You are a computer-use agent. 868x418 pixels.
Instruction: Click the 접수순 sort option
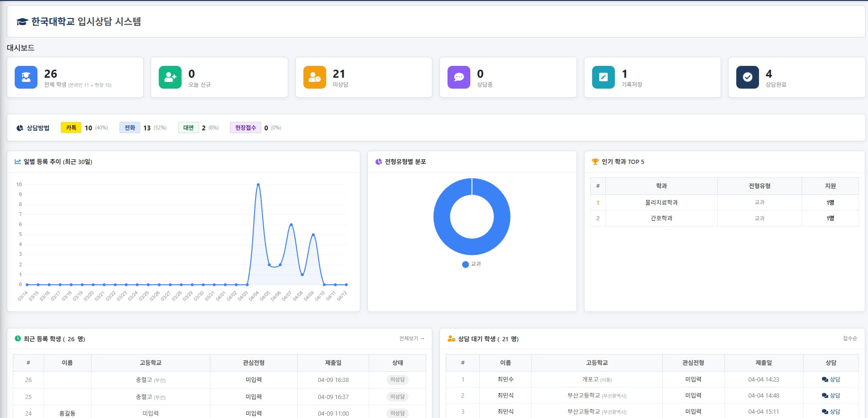850,338
